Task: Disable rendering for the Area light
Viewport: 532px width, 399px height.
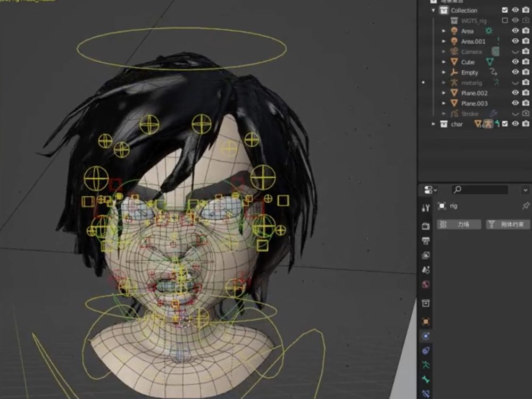Action: 526,31
